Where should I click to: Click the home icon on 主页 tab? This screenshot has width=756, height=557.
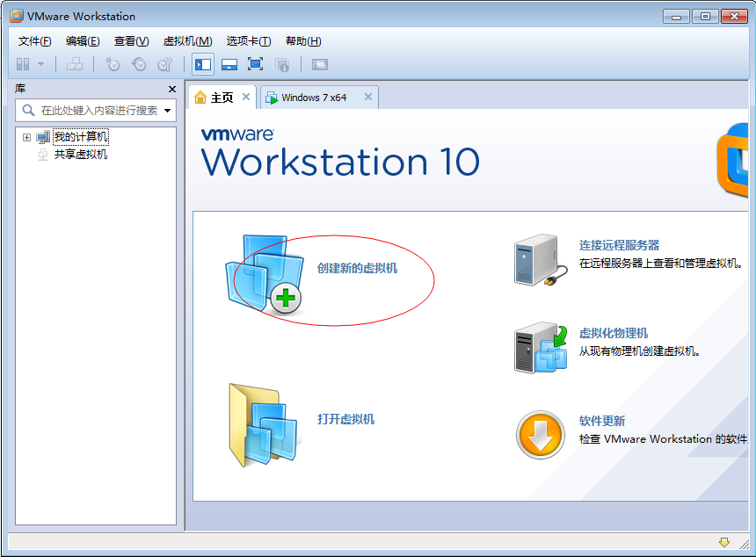point(200,98)
